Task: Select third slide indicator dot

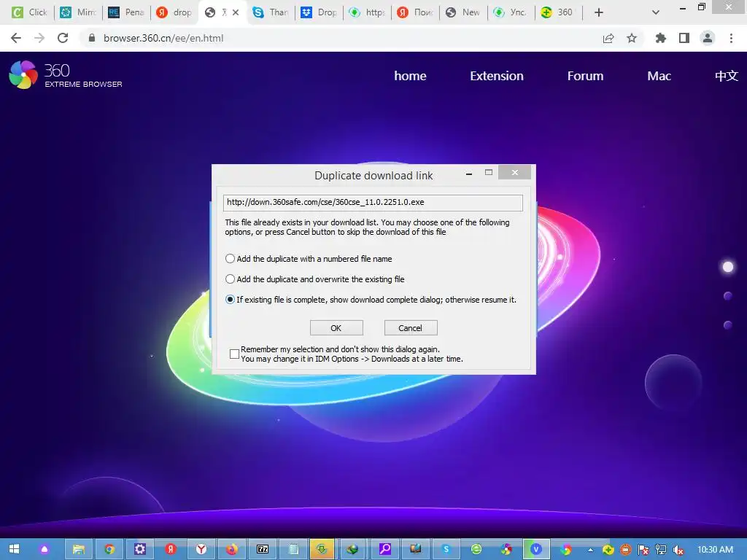Action: pyautogui.click(x=727, y=324)
